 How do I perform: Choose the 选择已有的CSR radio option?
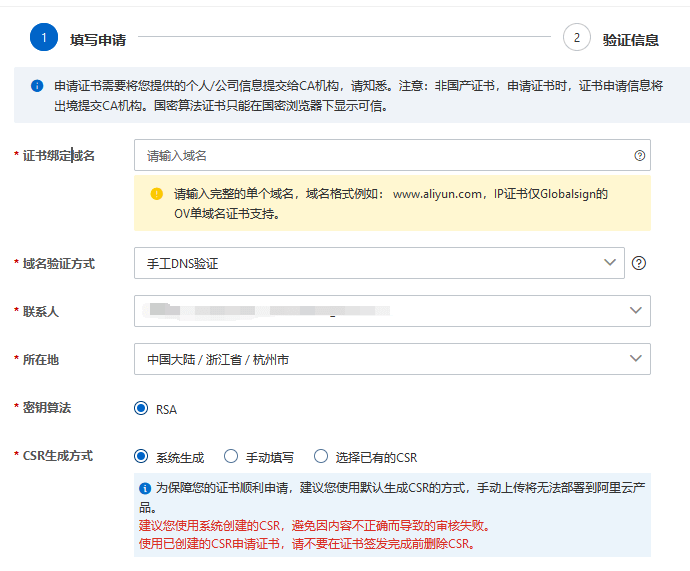coord(321,457)
